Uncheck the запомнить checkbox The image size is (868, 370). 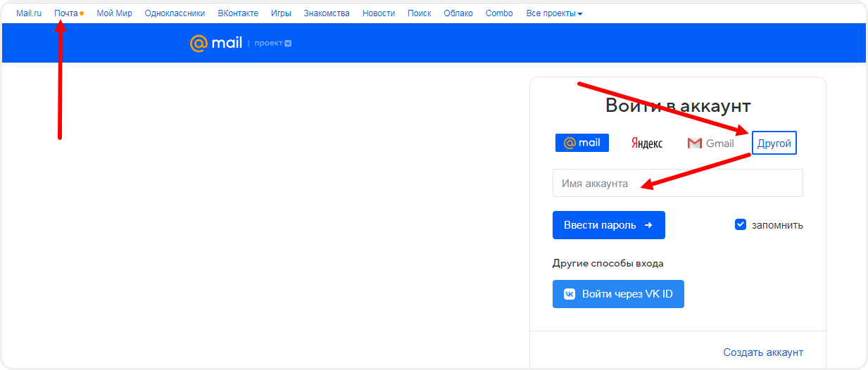click(x=740, y=224)
